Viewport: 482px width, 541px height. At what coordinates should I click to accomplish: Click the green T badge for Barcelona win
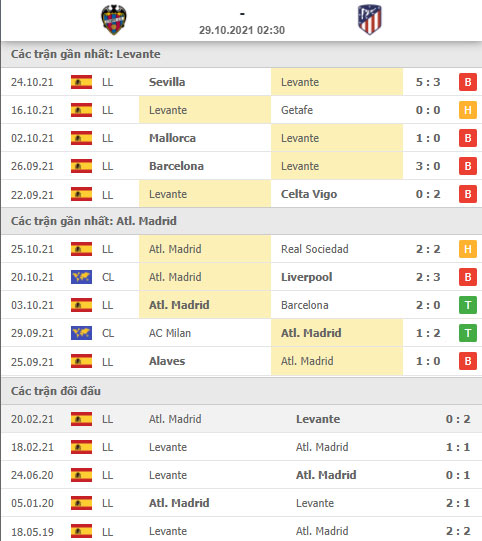point(468,305)
